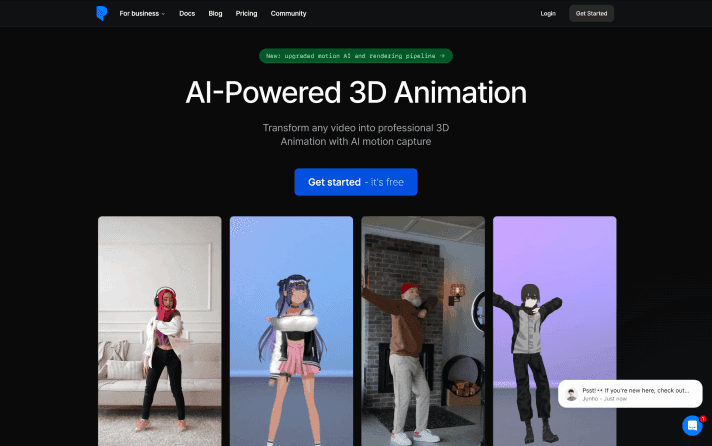The width and height of the screenshot is (712, 446).
Task: Open the video of man in red beanie
Action: point(423,331)
